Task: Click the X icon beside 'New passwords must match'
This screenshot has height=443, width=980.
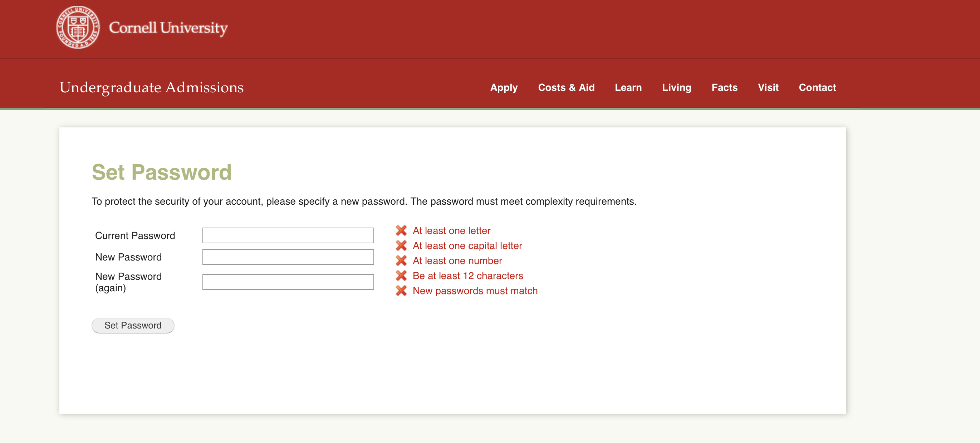Action: (401, 291)
